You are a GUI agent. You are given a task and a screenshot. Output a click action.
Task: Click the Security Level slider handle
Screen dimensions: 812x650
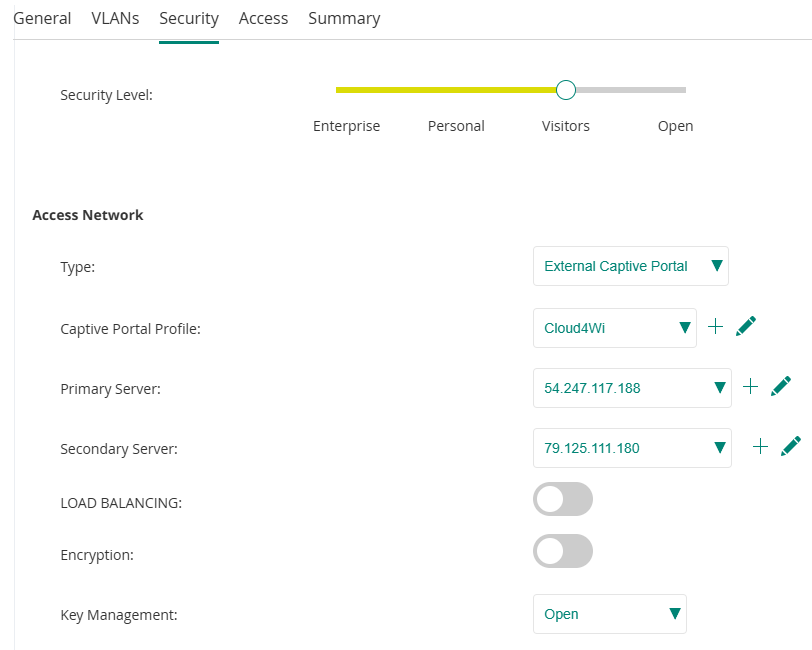pyautogui.click(x=566, y=90)
